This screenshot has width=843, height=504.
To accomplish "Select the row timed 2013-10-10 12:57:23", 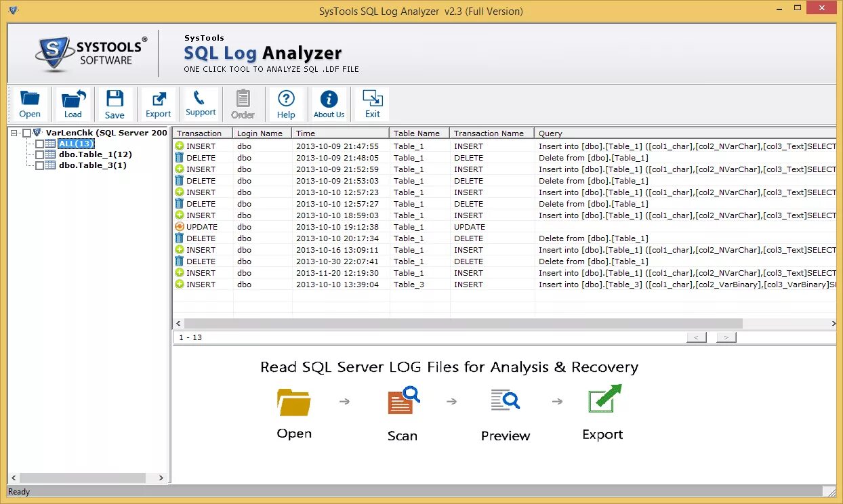I will coord(505,192).
